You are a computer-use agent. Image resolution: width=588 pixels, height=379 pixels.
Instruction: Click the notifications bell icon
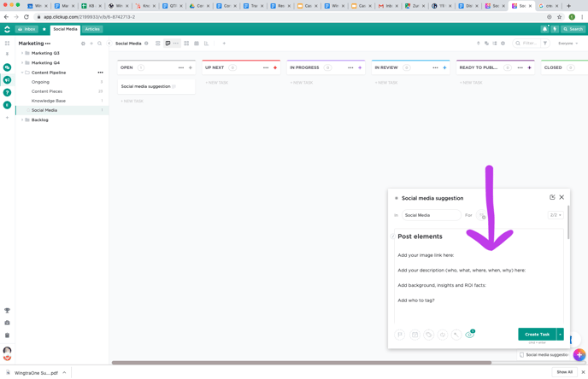pos(544,29)
